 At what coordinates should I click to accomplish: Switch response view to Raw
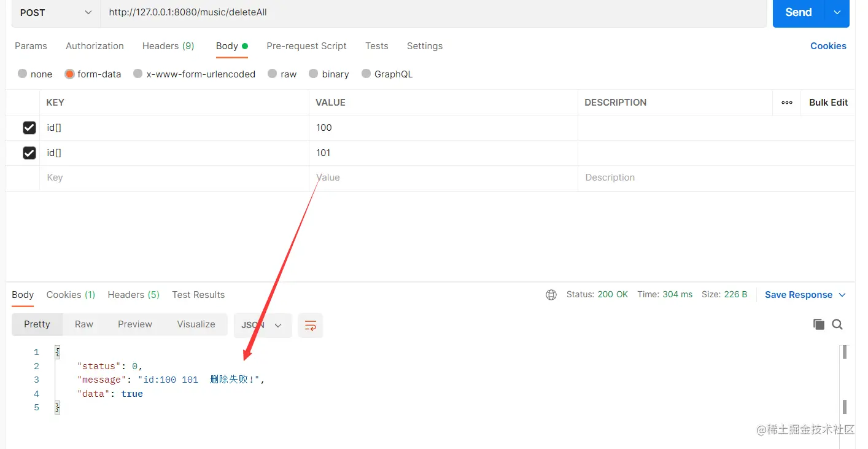pos(84,324)
